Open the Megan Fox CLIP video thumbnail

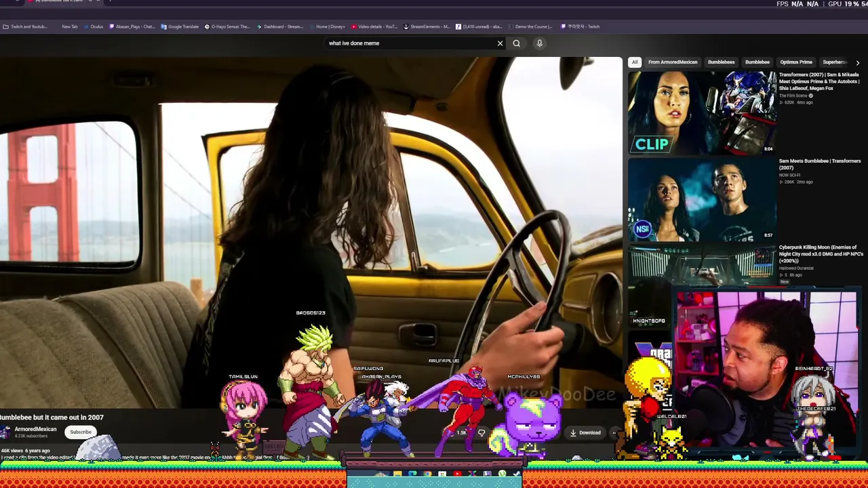702,112
